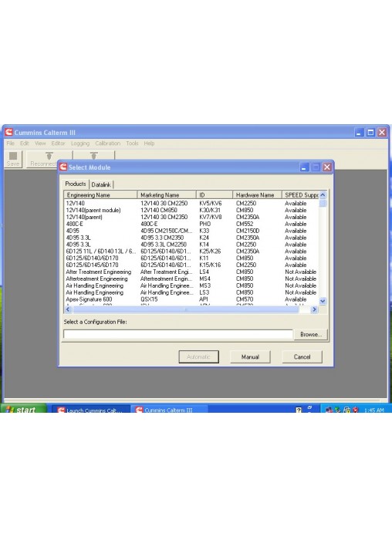Select the 12V140(parent) row
Screen dimensions: 392x537
point(191,217)
